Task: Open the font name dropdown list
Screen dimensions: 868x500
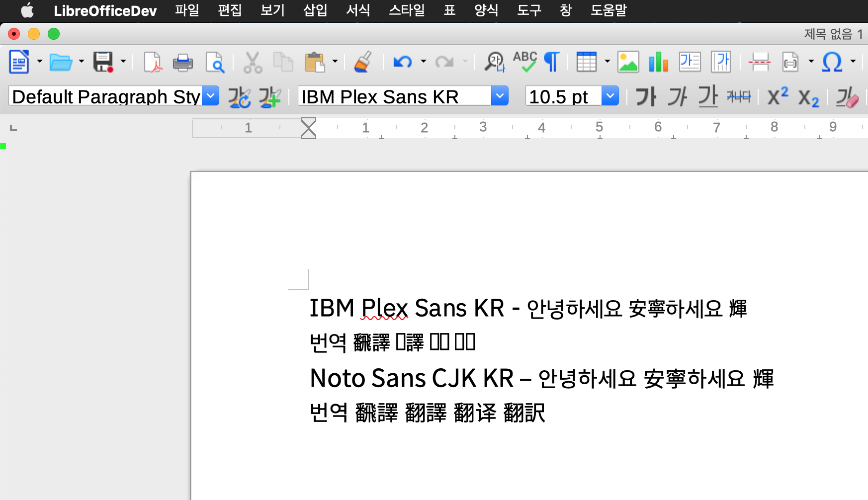Action: pos(500,96)
